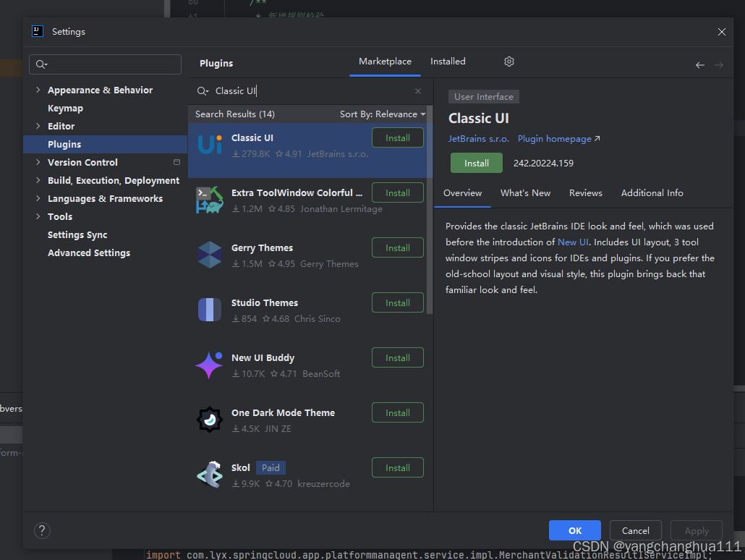Click the New UI Buddy star icon
The image size is (745, 560).
pyautogui.click(x=210, y=365)
